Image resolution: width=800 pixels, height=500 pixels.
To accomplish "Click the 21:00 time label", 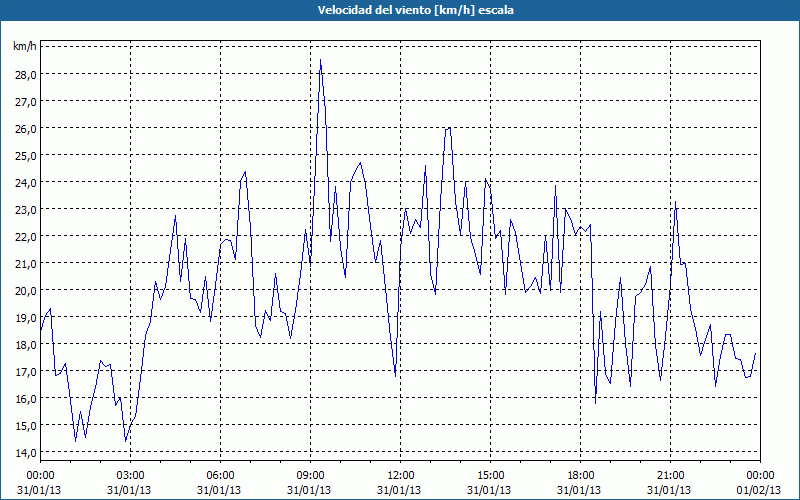I will point(670,476).
